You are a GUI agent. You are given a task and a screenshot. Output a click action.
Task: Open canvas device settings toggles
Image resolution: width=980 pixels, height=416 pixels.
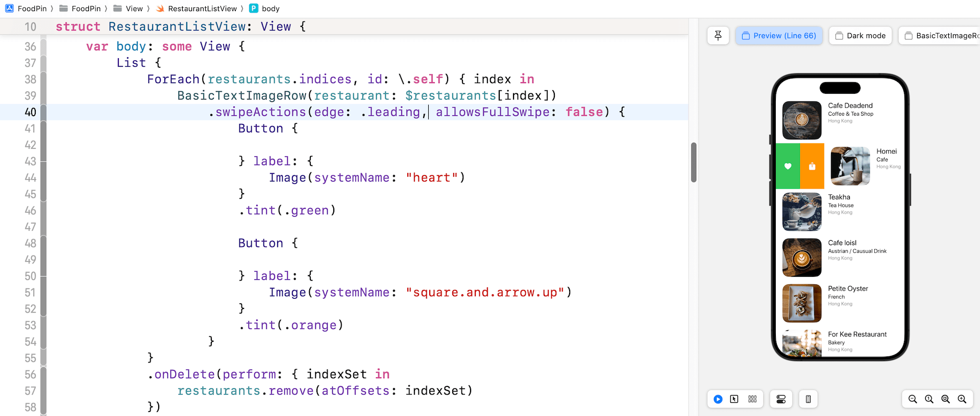[781, 399]
